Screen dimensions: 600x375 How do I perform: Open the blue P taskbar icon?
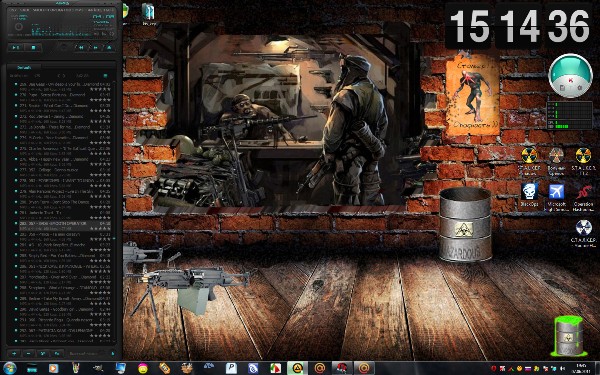(231, 368)
